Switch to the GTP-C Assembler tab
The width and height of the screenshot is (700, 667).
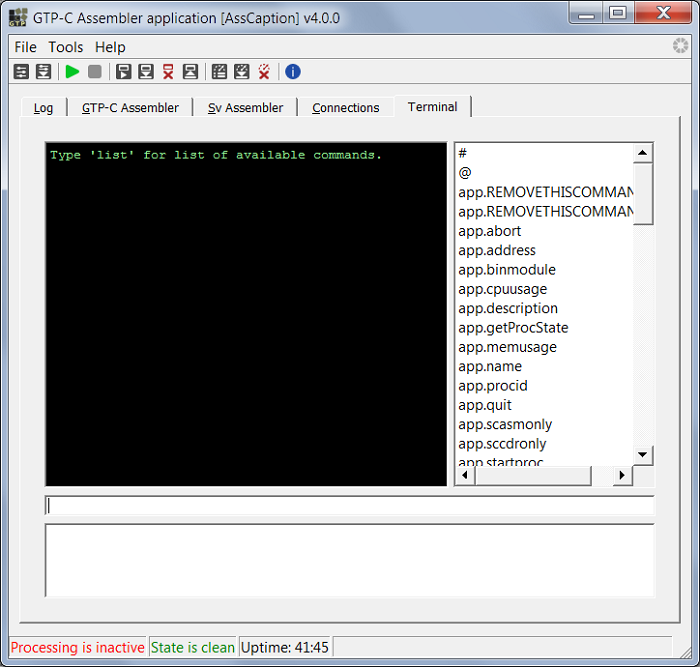pos(130,108)
